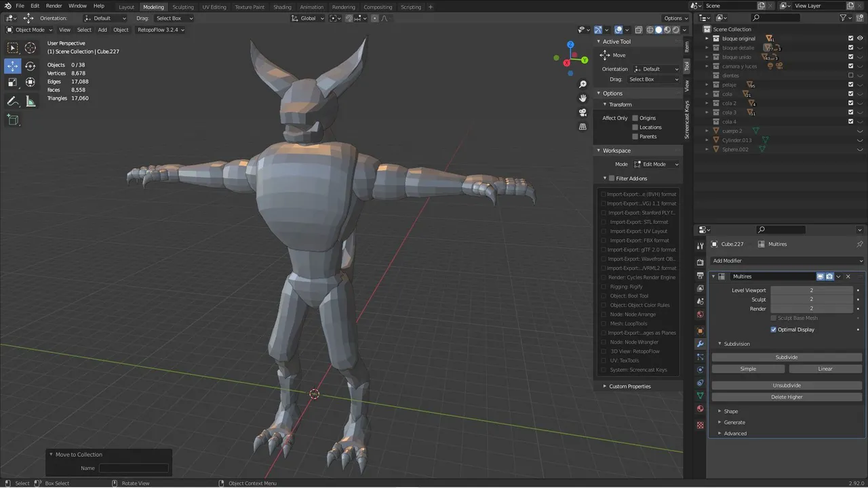The image size is (868, 488).
Task: Toggle Origins checkbox under Affect Only
Action: coord(635,118)
